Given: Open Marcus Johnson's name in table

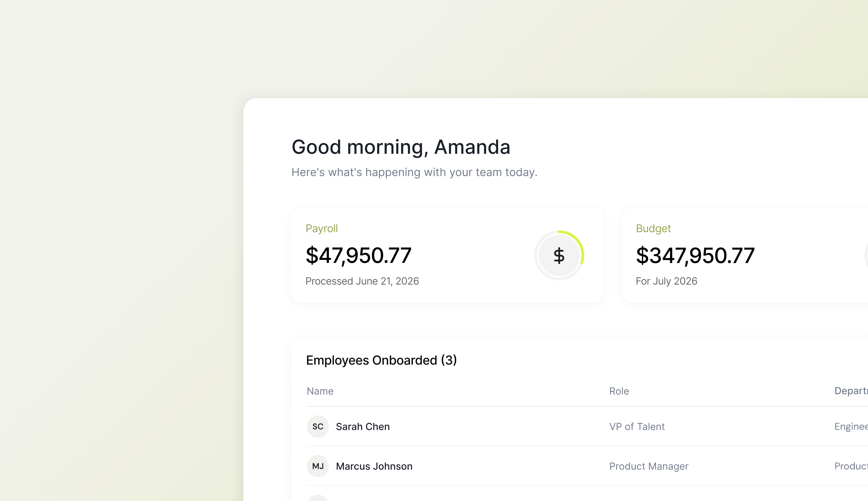Looking at the screenshot, I should (374, 466).
